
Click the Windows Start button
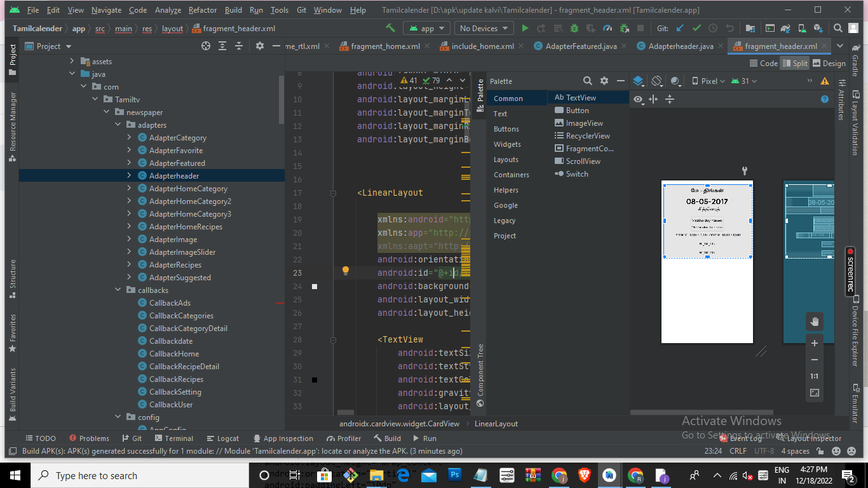[15, 475]
